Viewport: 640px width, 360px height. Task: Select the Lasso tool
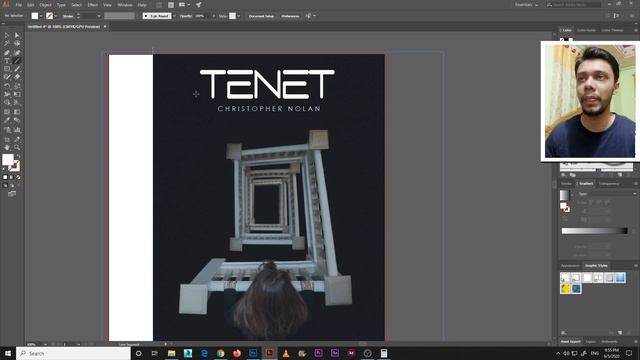coord(17,44)
